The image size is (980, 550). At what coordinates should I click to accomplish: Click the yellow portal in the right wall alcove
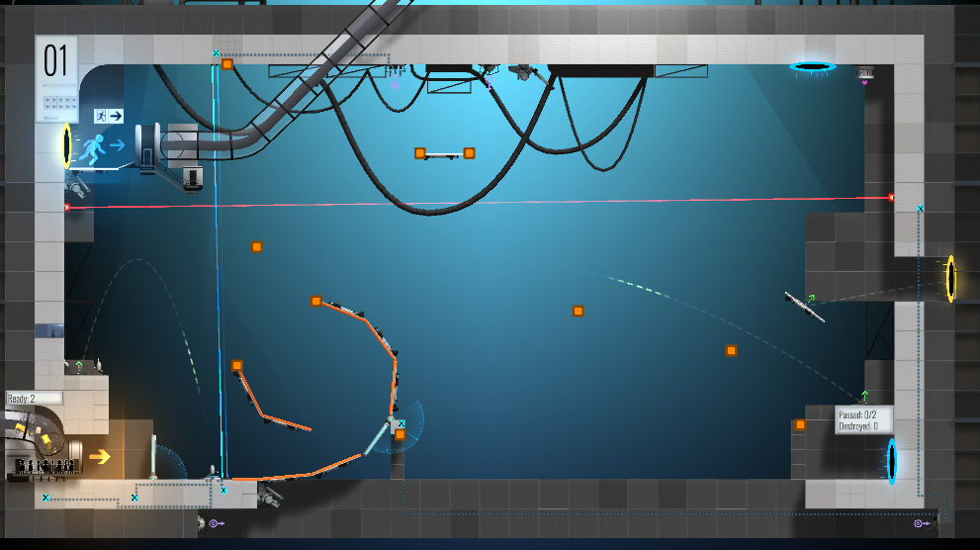[x=950, y=279]
